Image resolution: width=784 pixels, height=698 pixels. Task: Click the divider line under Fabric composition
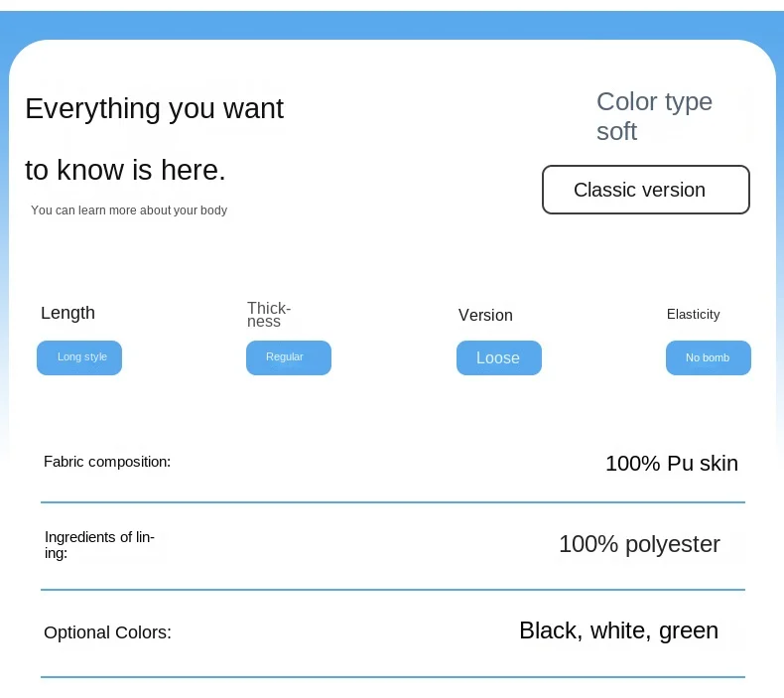(392, 502)
